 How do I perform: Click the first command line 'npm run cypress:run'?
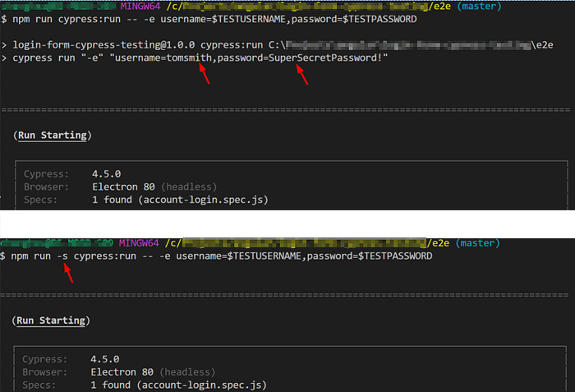67,19
